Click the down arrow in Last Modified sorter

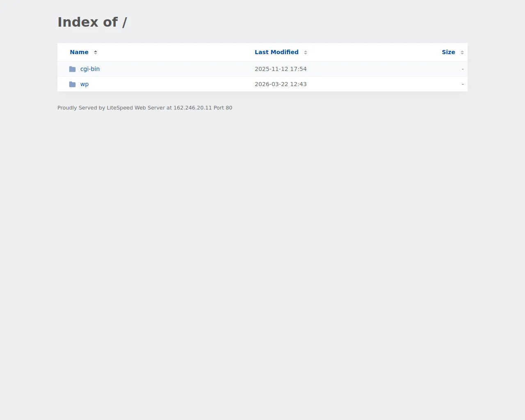point(305,54)
